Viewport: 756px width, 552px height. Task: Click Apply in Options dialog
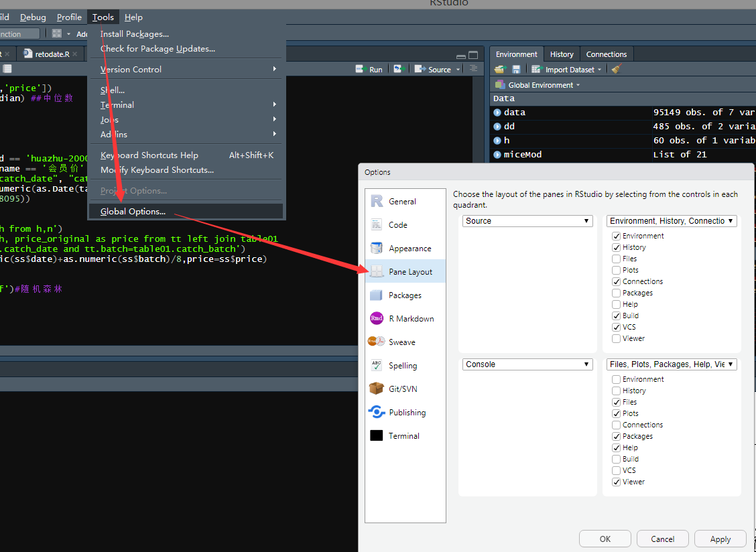(x=720, y=539)
